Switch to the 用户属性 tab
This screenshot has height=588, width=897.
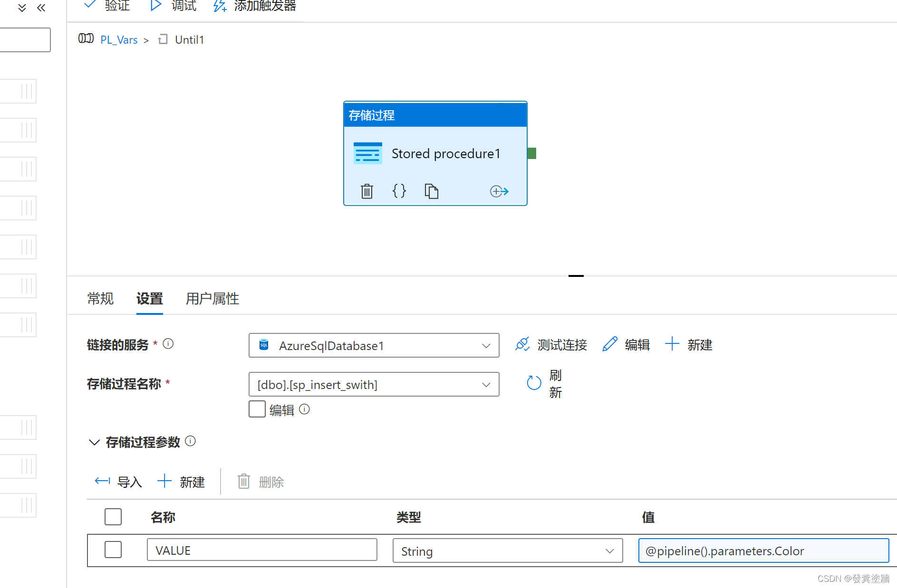[212, 299]
